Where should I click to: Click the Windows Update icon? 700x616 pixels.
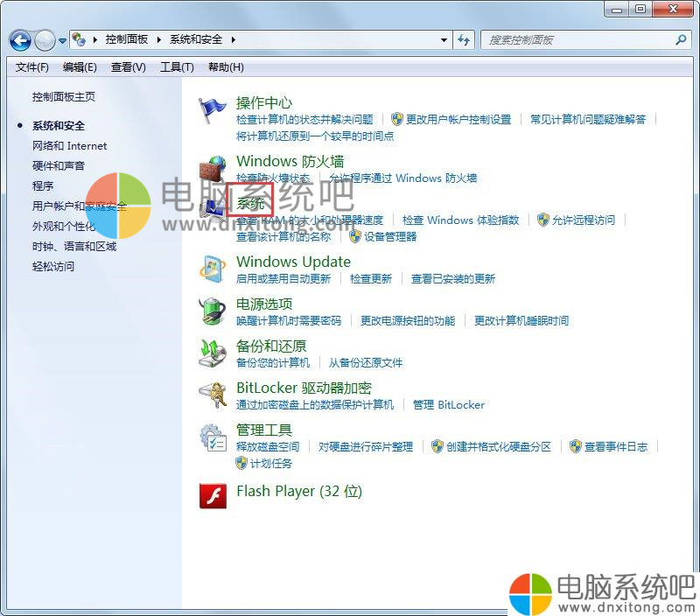tap(213, 269)
